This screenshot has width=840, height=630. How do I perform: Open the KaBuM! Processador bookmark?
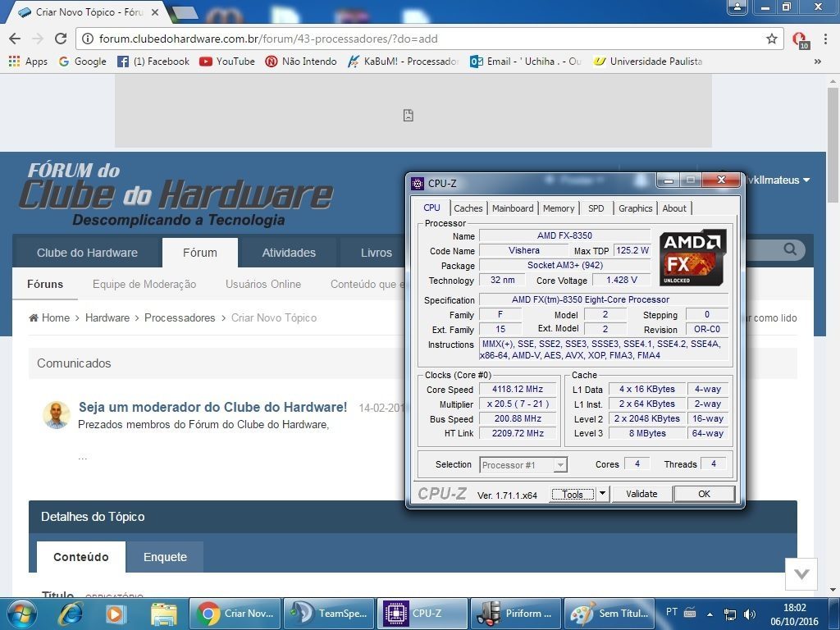point(403,61)
